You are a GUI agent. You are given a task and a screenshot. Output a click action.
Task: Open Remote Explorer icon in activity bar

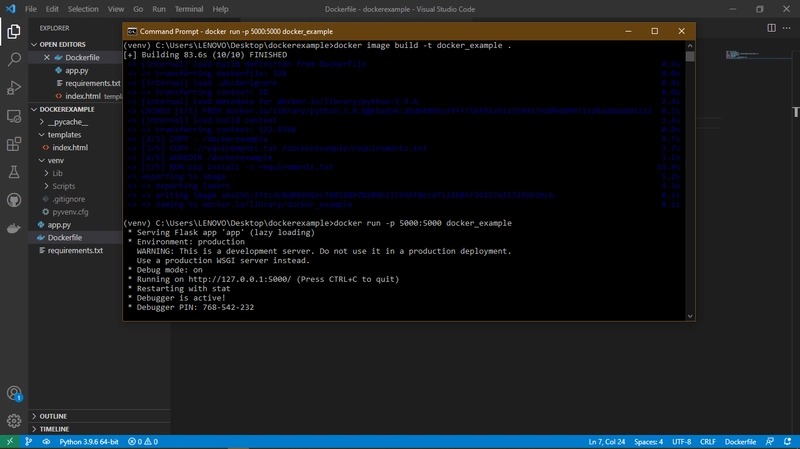point(14,116)
